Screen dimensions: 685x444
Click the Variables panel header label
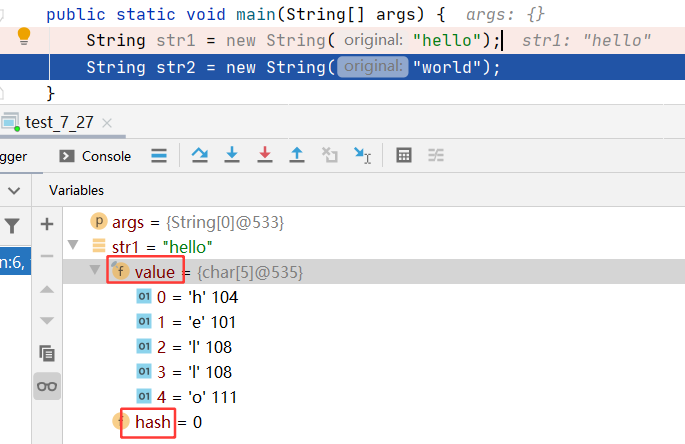pyautogui.click(x=76, y=191)
